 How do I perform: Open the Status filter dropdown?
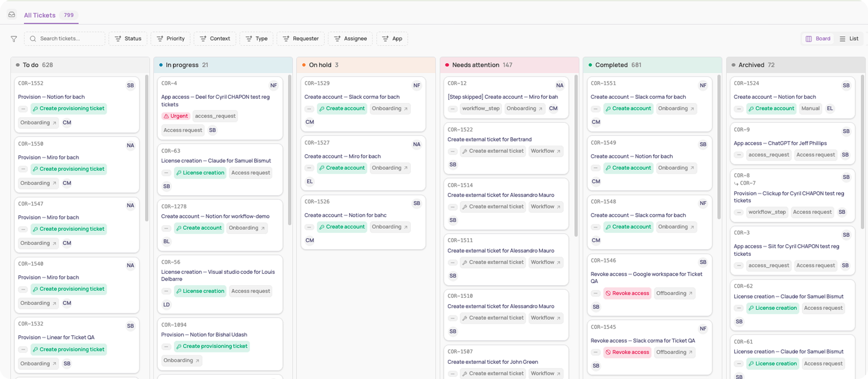pyautogui.click(x=128, y=39)
